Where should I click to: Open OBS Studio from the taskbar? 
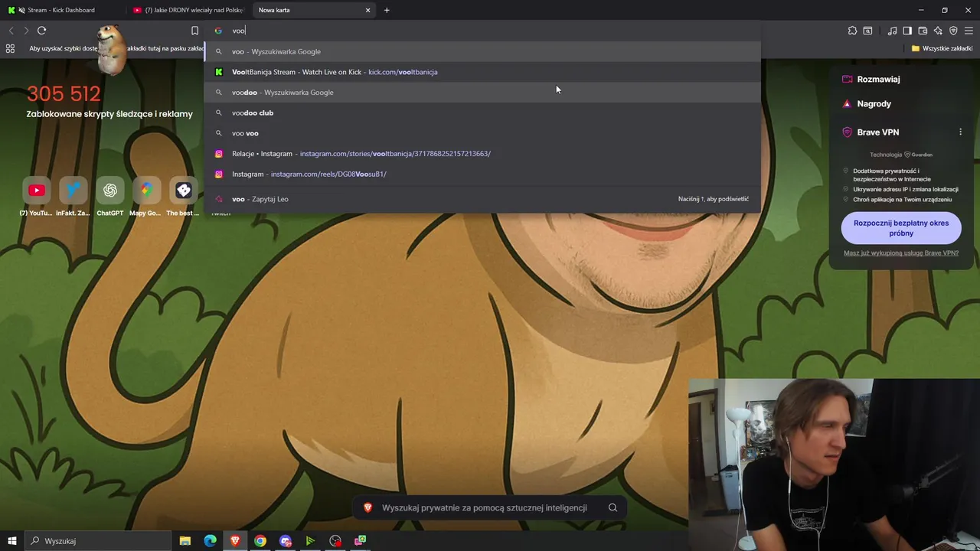click(335, 541)
